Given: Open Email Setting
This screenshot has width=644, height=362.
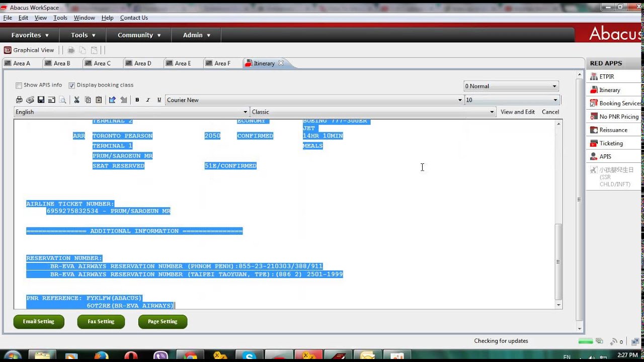Looking at the screenshot, I should click(x=39, y=322).
